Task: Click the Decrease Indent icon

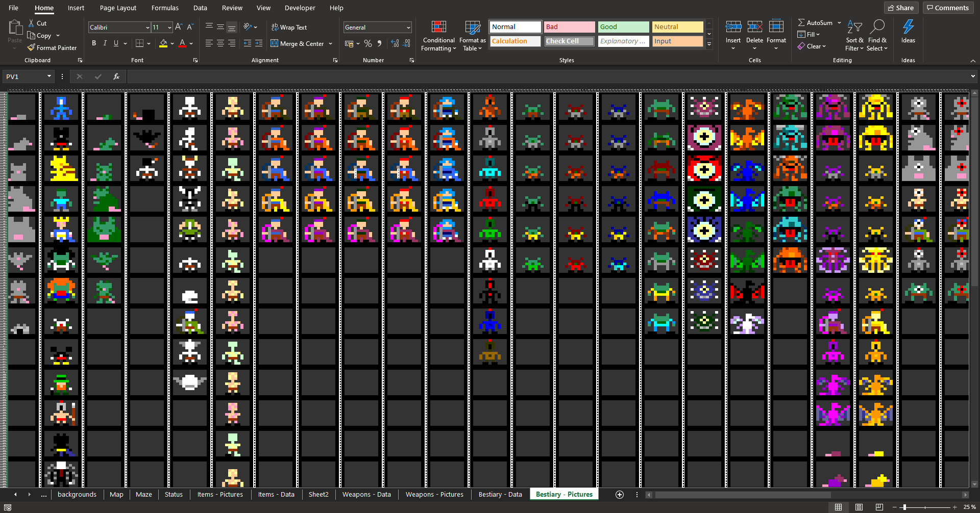Action: click(248, 43)
